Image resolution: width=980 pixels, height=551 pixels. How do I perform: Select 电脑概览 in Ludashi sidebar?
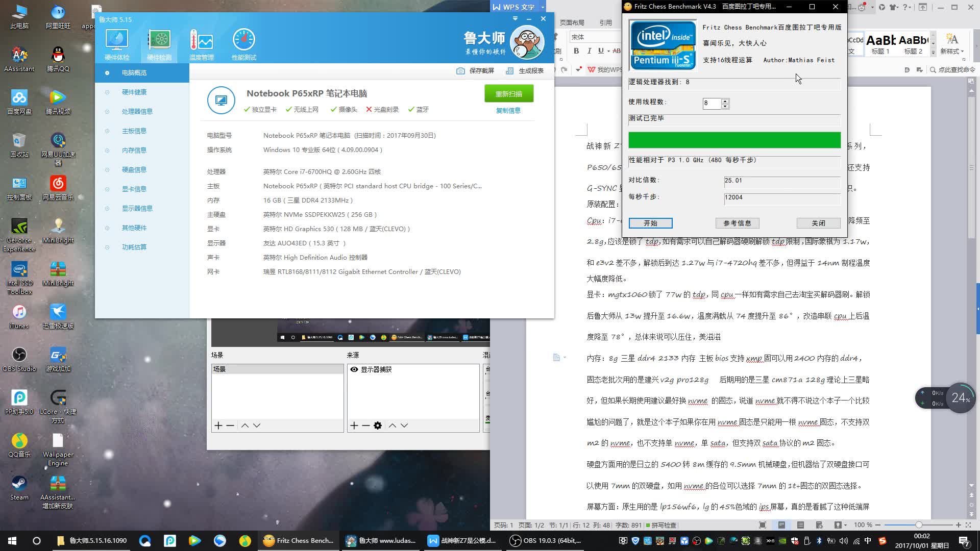tap(142, 73)
